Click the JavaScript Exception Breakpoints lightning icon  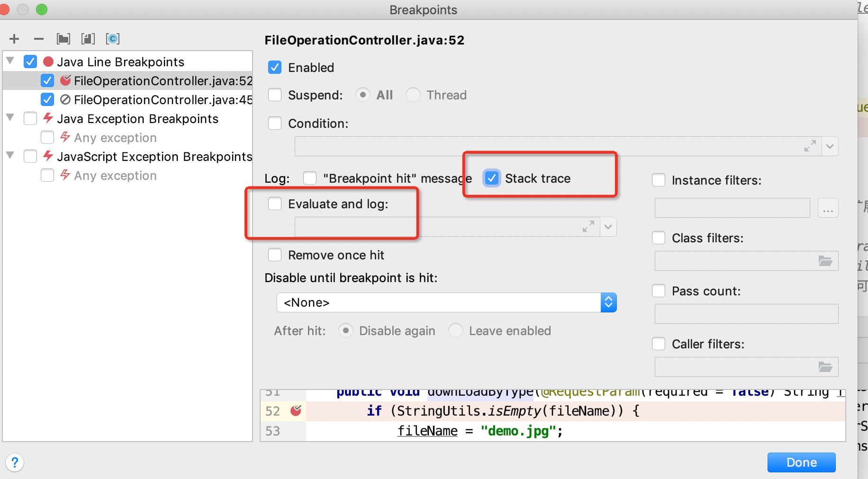coord(48,156)
